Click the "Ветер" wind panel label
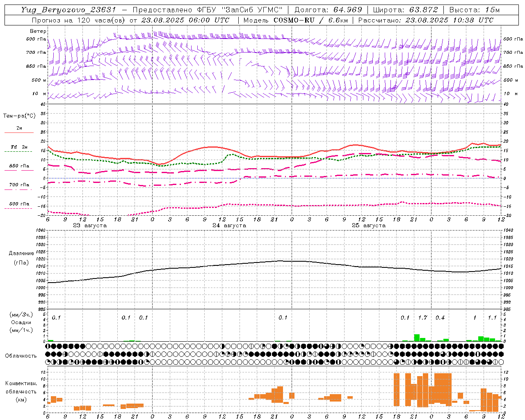The image size is (525, 420). [38, 31]
